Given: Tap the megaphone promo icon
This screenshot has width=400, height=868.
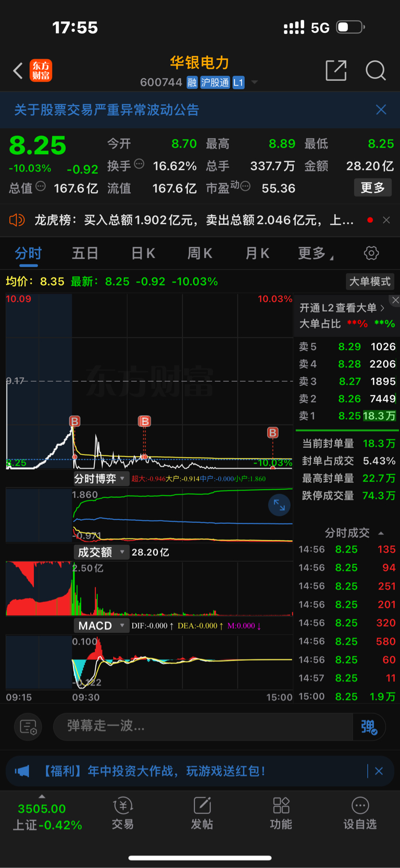Looking at the screenshot, I should (x=22, y=771).
